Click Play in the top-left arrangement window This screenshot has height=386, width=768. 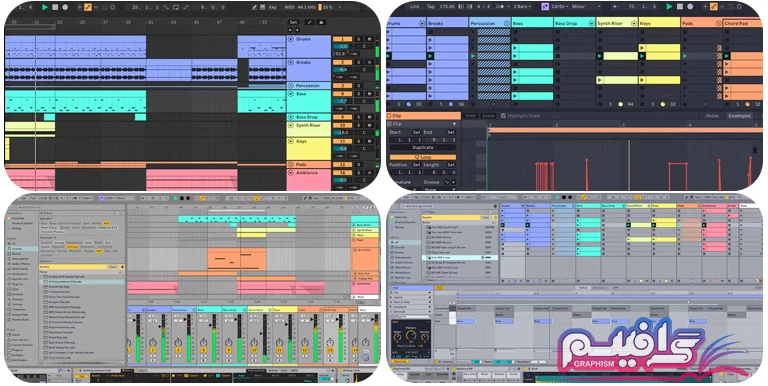pyautogui.click(x=45, y=7)
